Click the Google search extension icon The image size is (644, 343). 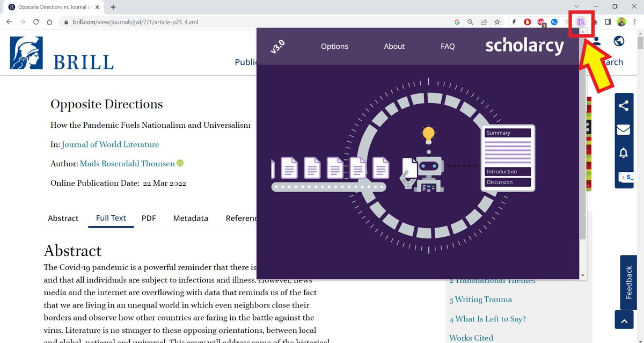457,22
